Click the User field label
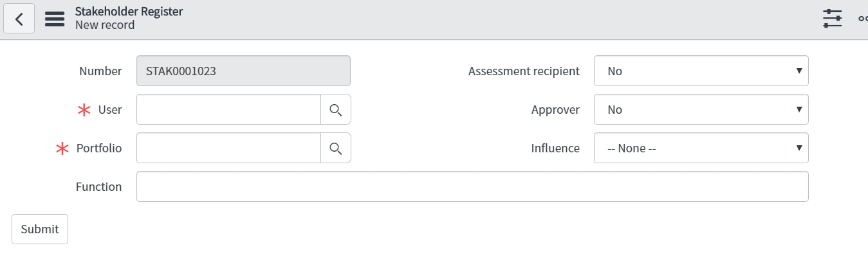This screenshot has height=268, width=868. pyautogui.click(x=110, y=110)
